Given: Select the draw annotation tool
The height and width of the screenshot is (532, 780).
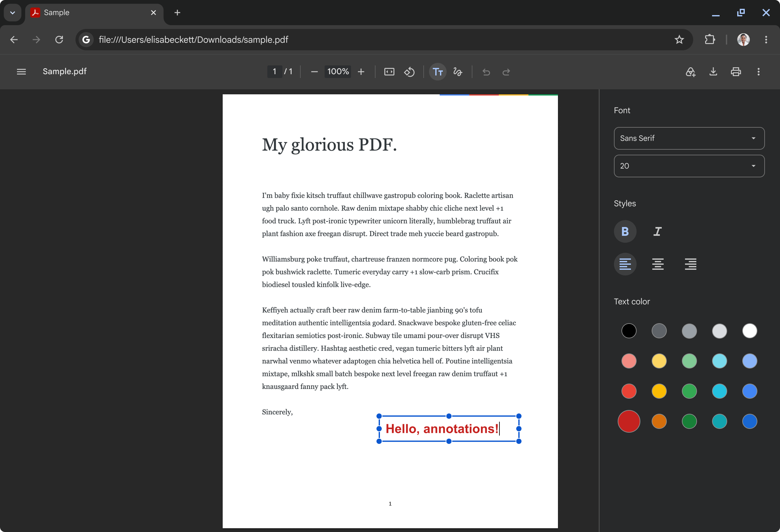Looking at the screenshot, I should 458,71.
